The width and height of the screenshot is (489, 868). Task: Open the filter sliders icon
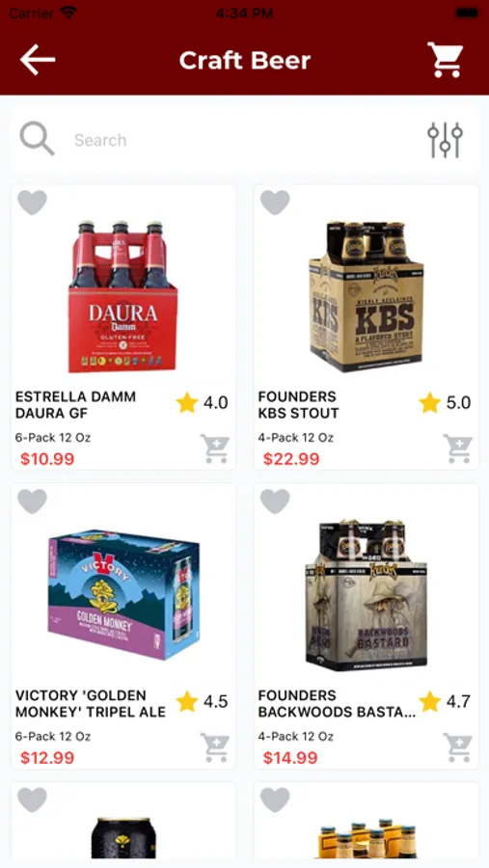(445, 140)
